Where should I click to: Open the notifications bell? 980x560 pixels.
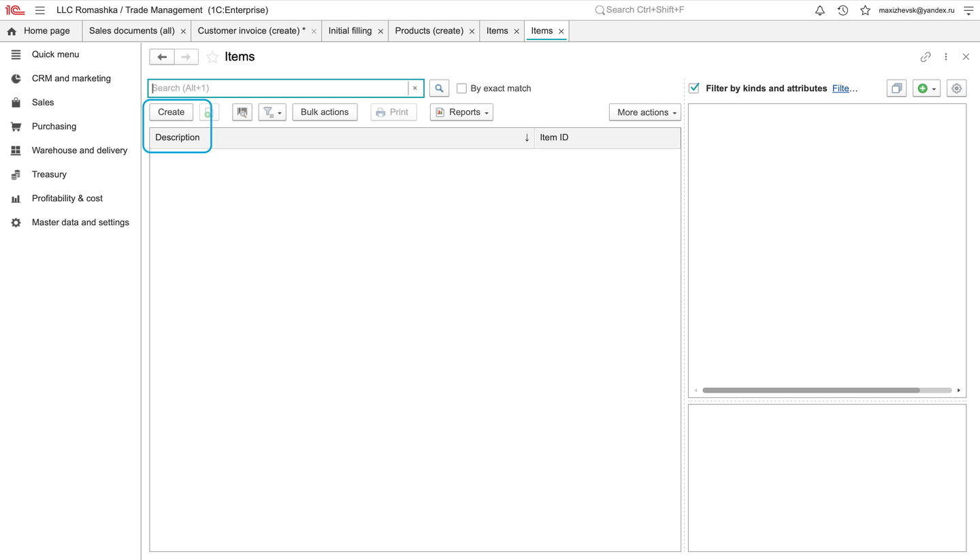820,10
